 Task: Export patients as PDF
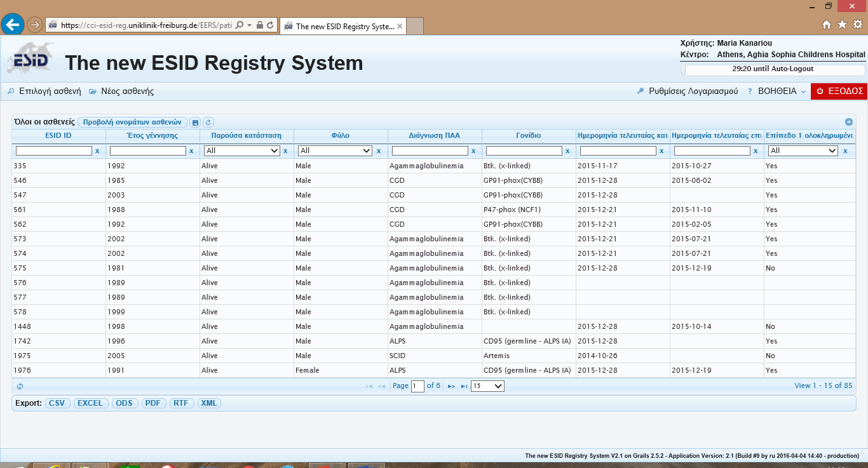coord(153,403)
